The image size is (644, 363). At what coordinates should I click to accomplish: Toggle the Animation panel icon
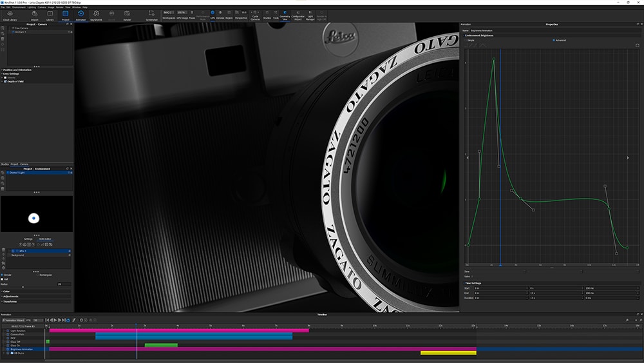point(80,15)
